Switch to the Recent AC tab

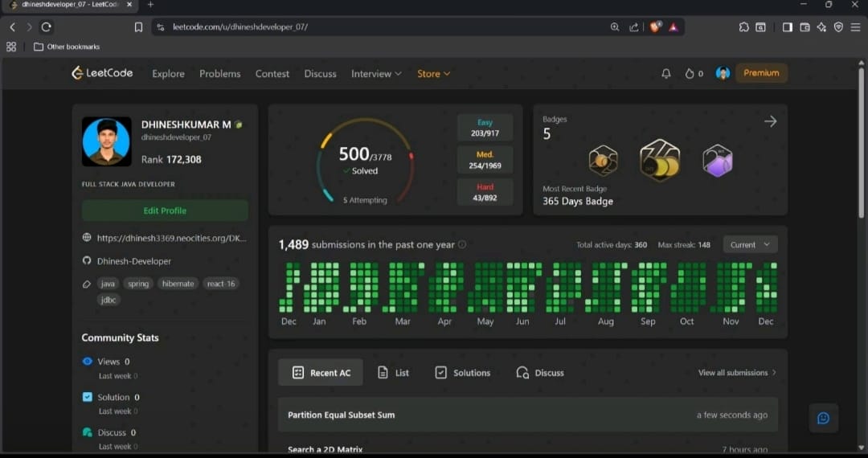(x=321, y=372)
